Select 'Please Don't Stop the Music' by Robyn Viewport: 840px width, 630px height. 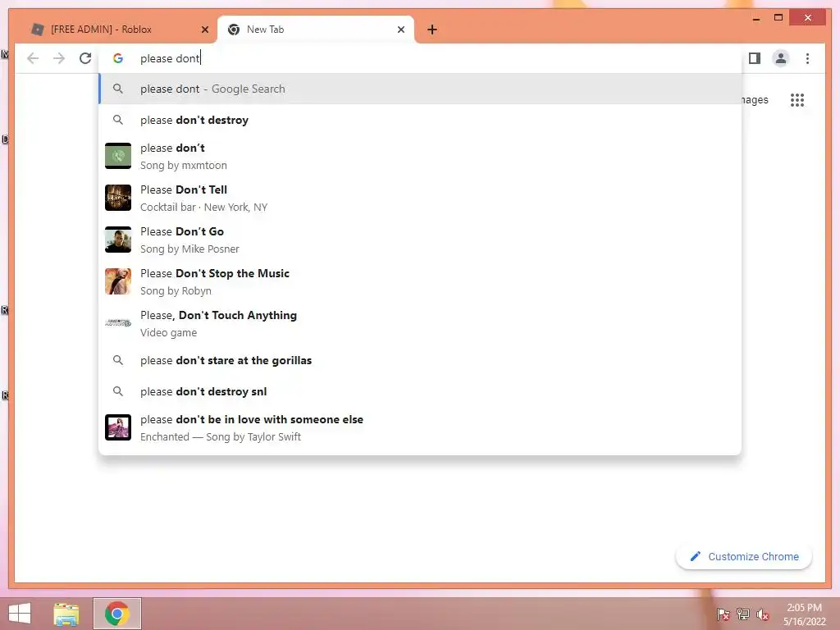tap(421, 281)
